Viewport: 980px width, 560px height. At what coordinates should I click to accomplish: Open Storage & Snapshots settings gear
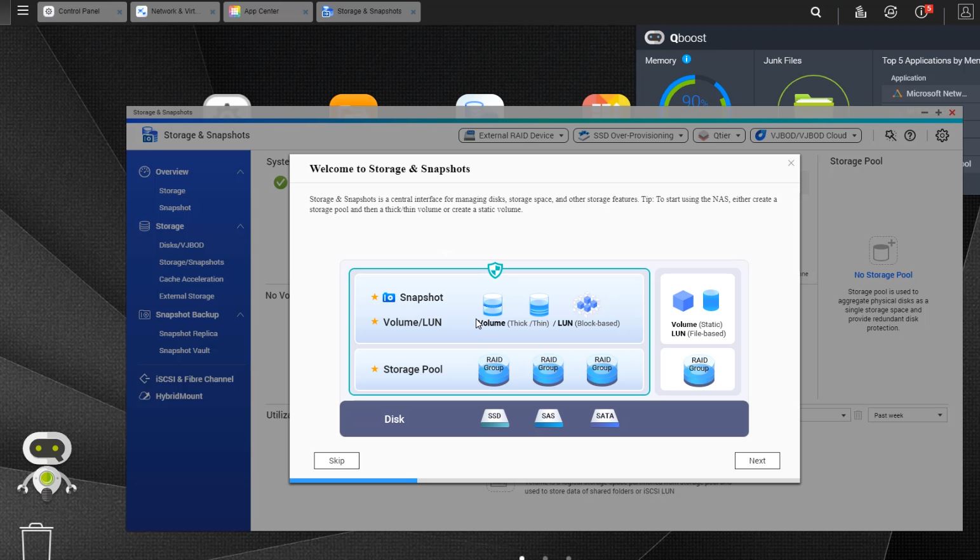[942, 135]
